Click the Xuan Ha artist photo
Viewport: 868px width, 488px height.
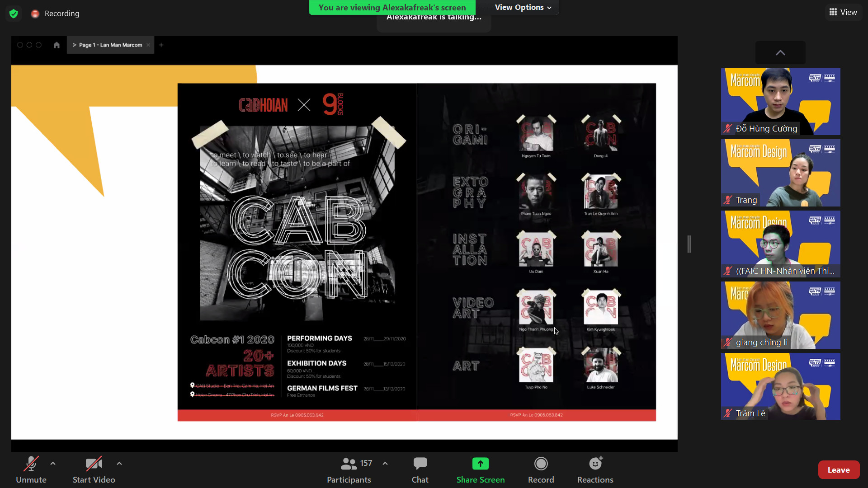coord(601,250)
